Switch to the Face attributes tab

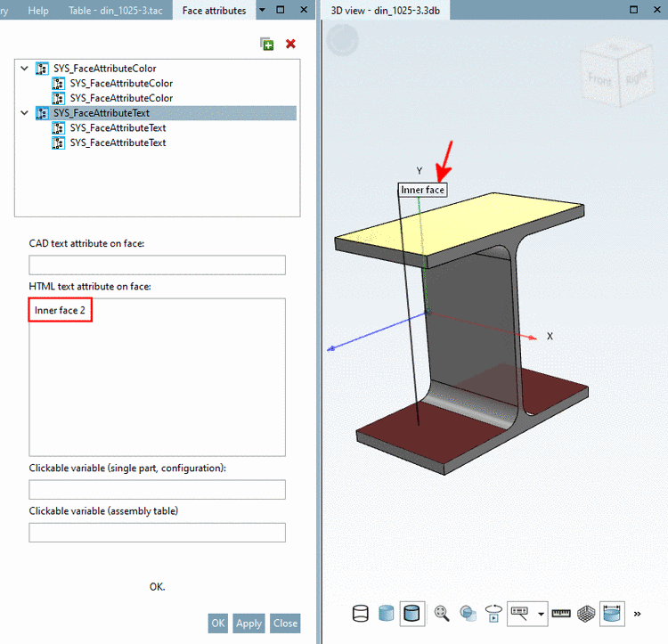[215, 10]
